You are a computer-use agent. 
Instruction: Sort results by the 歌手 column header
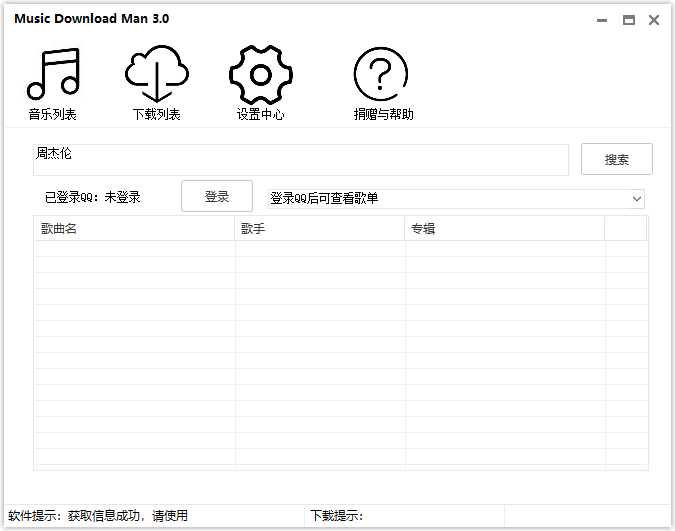click(x=319, y=229)
